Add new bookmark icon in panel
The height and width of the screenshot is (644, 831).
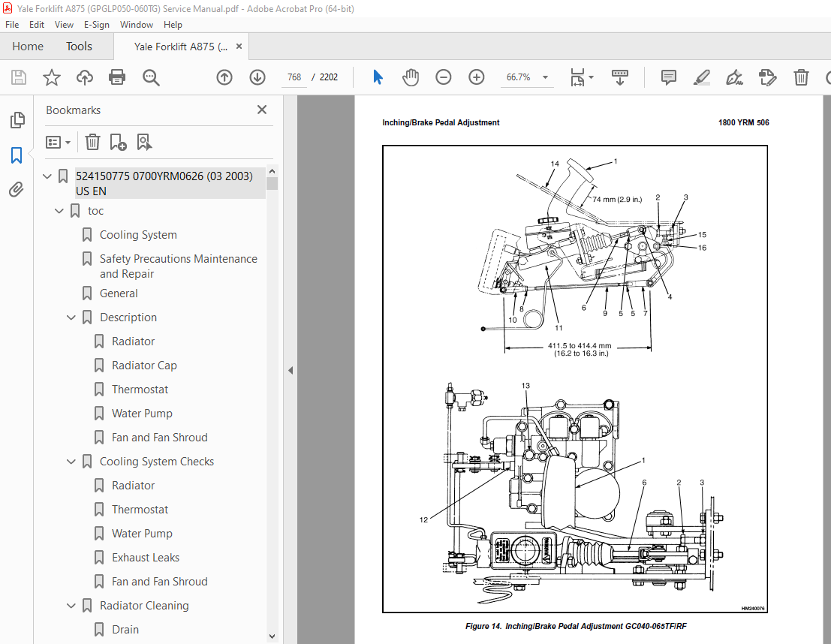[118, 142]
